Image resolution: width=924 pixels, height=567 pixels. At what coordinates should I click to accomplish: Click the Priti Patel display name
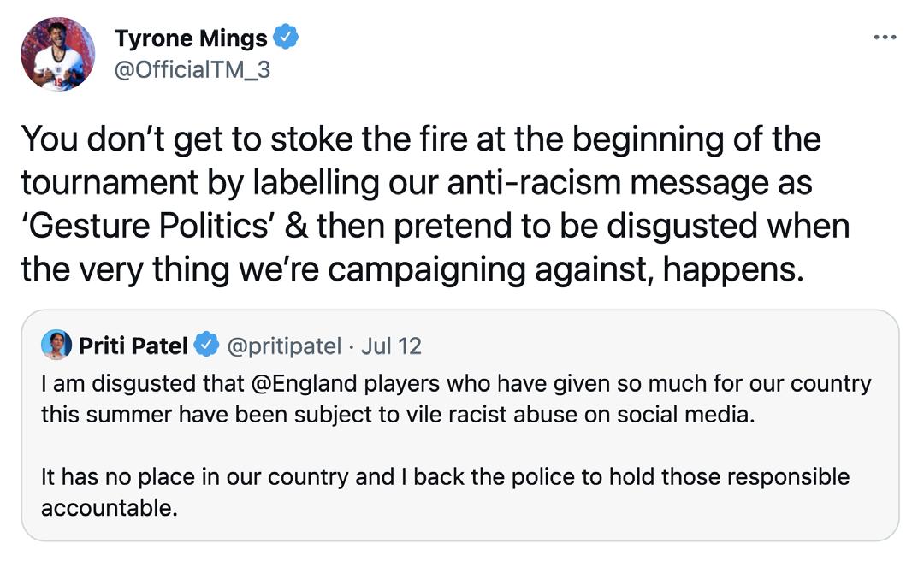click(x=133, y=346)
